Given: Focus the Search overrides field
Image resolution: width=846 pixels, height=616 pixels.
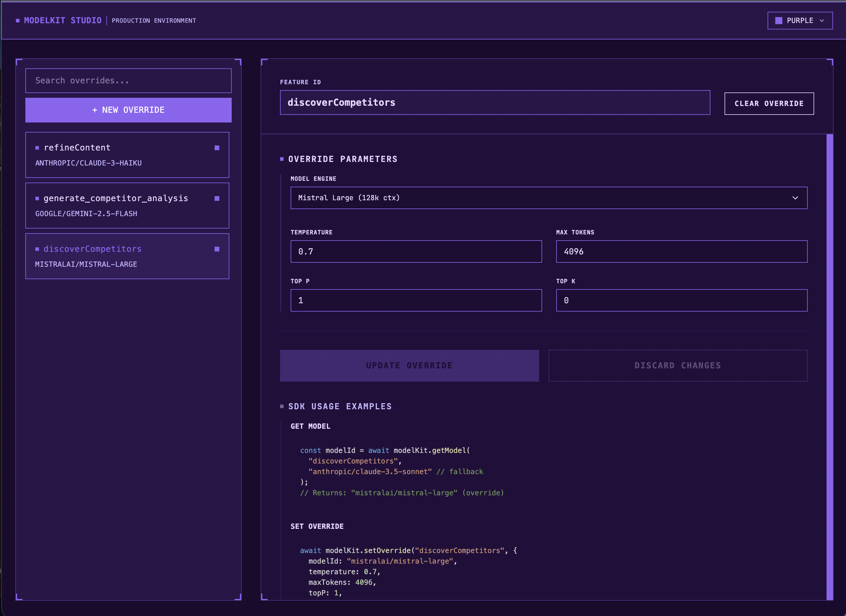Looking at the screenshot, I should coord(128,81).
